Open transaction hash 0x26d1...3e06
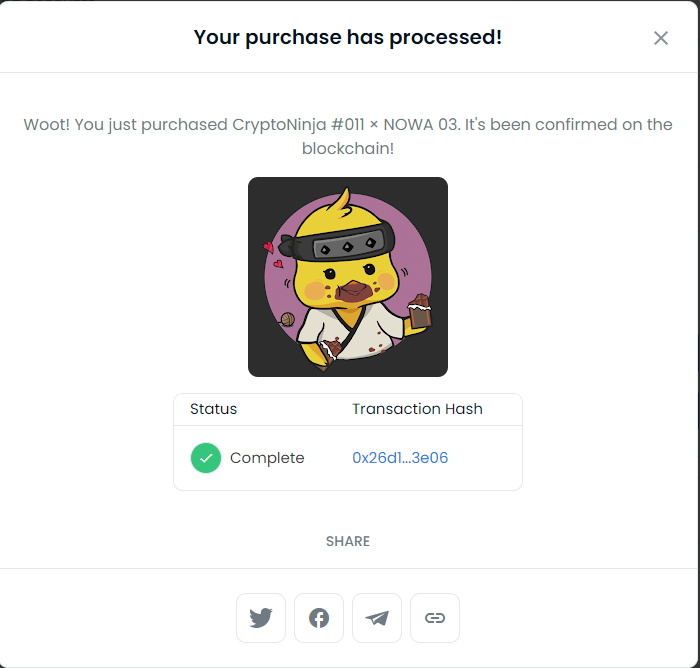 click(x=400, y=458)
